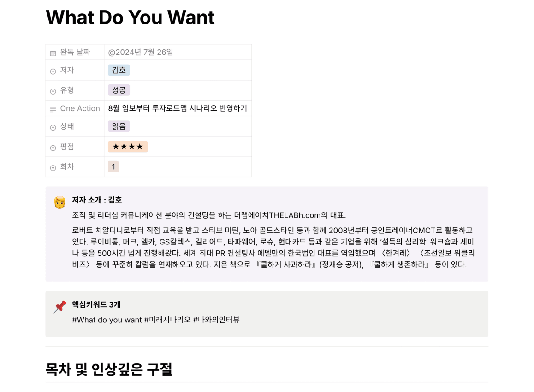Click the select icon beside 회차 property
The height and width of the screenshot is (392, 534).
click(53, 168)
